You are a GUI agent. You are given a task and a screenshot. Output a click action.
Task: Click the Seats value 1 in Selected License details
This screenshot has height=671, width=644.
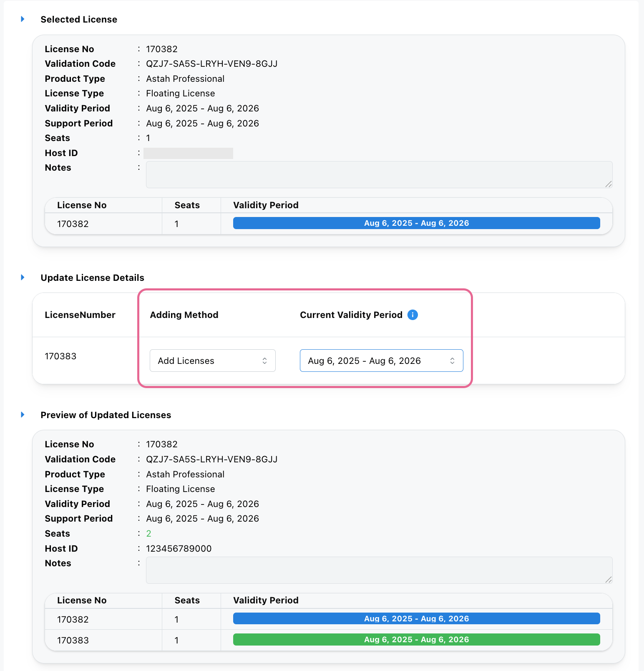(148, 138)
